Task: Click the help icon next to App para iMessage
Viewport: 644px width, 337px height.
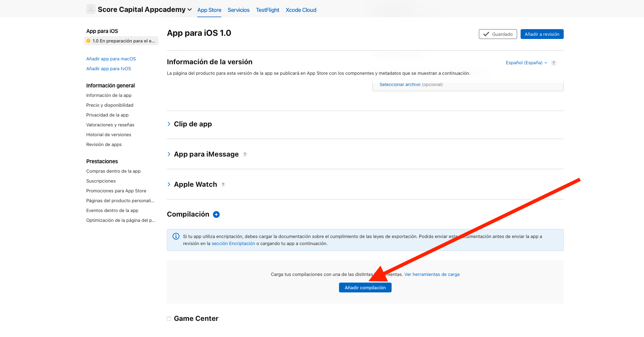Action: [x=245, y=154]
